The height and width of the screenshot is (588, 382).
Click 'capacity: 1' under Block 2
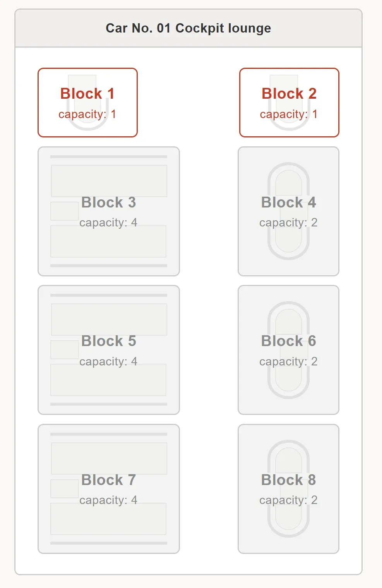pos(289,114)
